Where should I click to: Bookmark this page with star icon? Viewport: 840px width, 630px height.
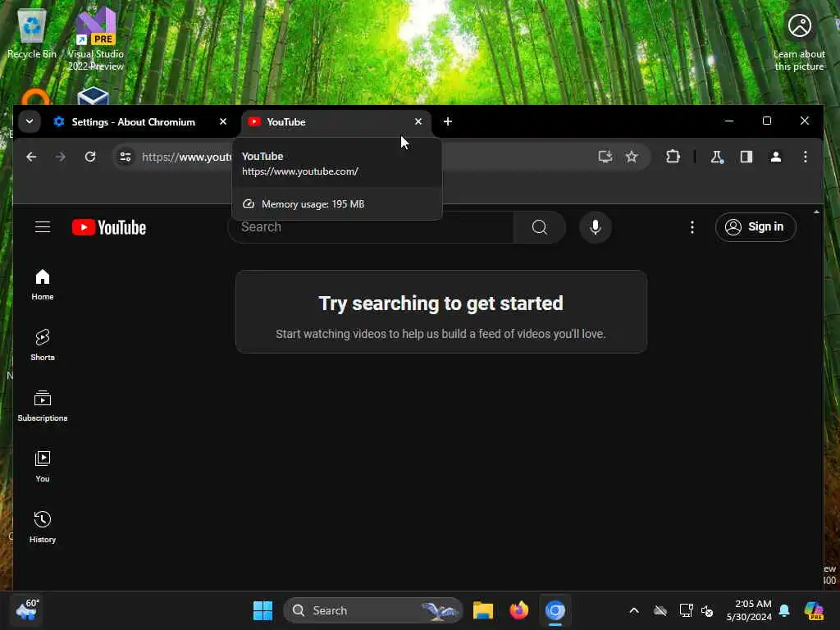tap(632, 157)
